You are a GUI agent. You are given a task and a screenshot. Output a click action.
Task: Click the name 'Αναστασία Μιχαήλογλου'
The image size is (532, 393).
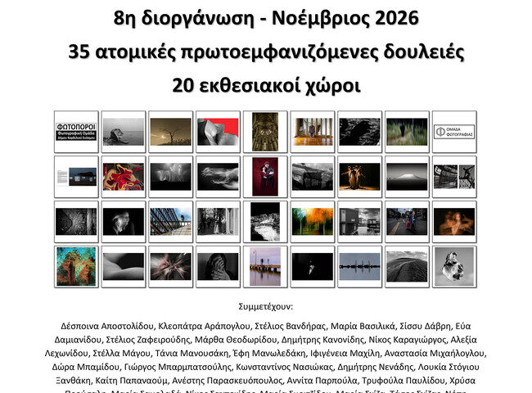435,354
